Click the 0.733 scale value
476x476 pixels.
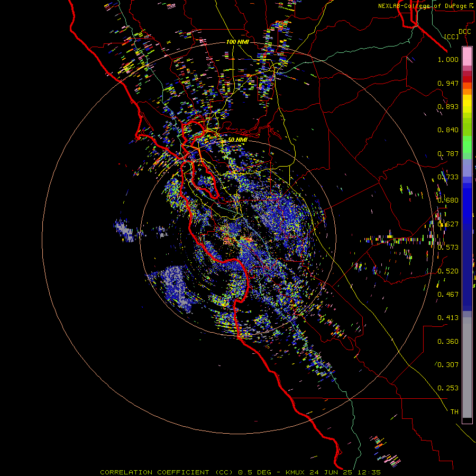[x=448, y=177]
